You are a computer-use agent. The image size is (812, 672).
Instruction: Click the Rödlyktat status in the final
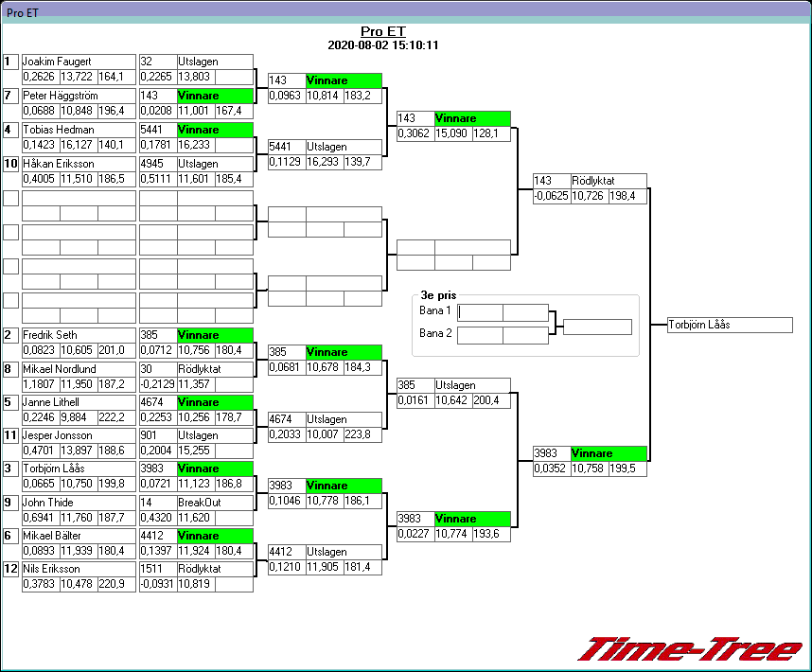point(609,181)
